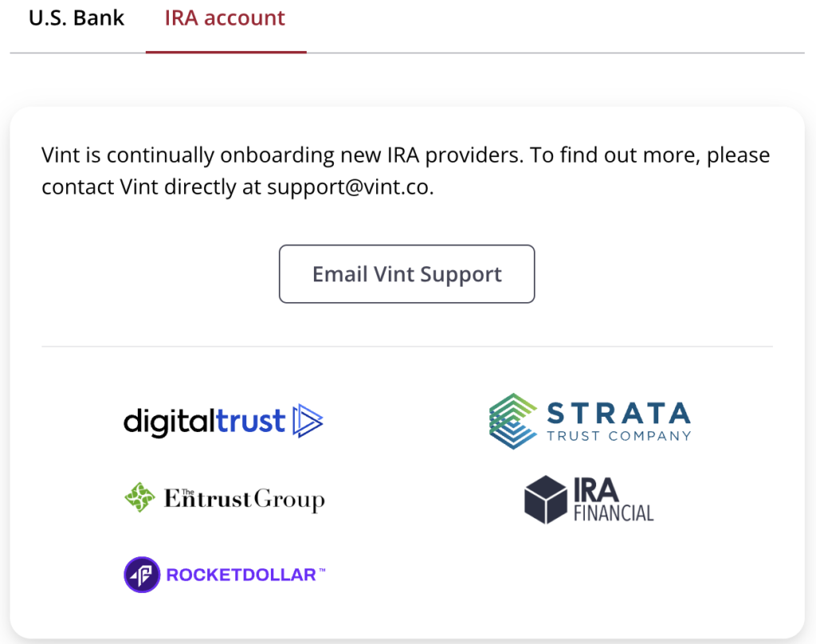This screenshot has height=644, width=816.
Task: Click the Strata layered diamond icon
Action: pos(513,421)
